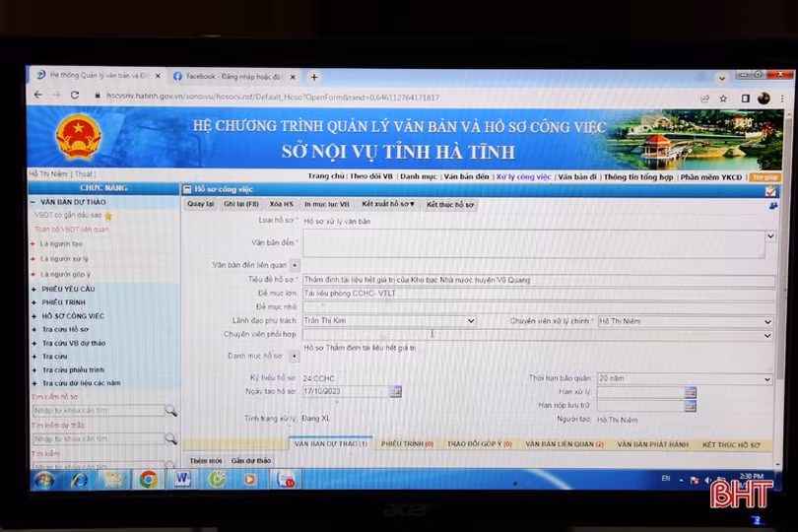Click the Gắn dự thảo button
The height and width of the screenshot is (532, 798).
click(251, 461)
